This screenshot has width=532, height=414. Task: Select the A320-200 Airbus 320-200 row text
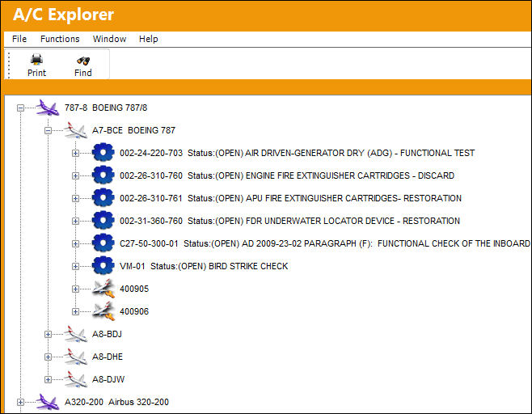click(116, 402)
